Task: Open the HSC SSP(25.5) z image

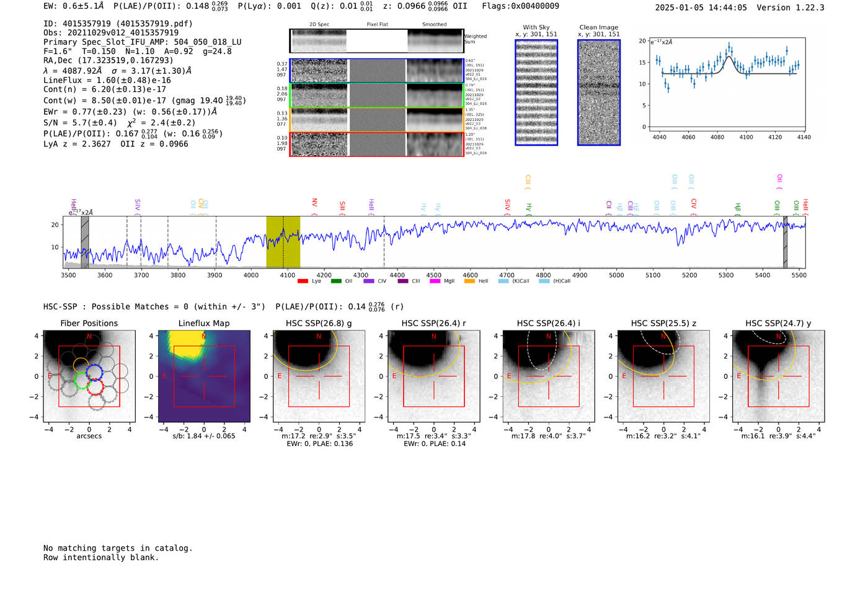Action: pyautogui.click(x=663, y=376)
